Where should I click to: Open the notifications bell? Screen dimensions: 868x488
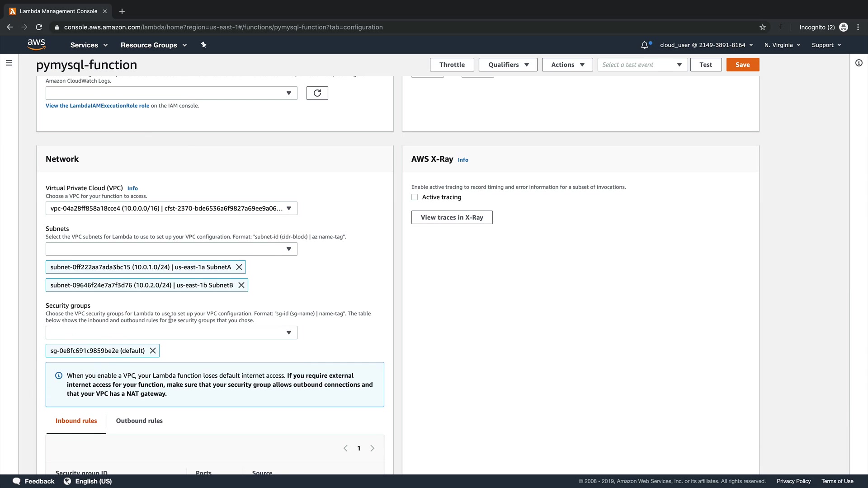point(645,45)
